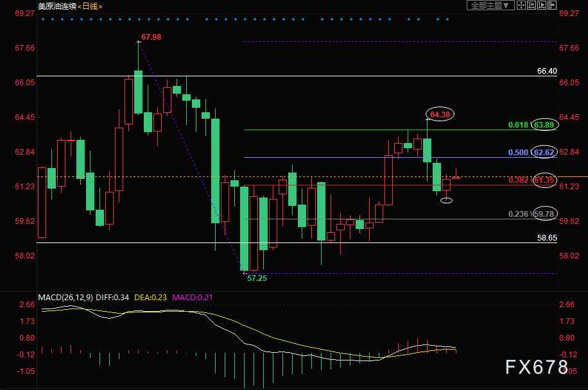Click the crosshair cursor icon at top right
Viewport: 588px width, 390px height.
point(521,5)
